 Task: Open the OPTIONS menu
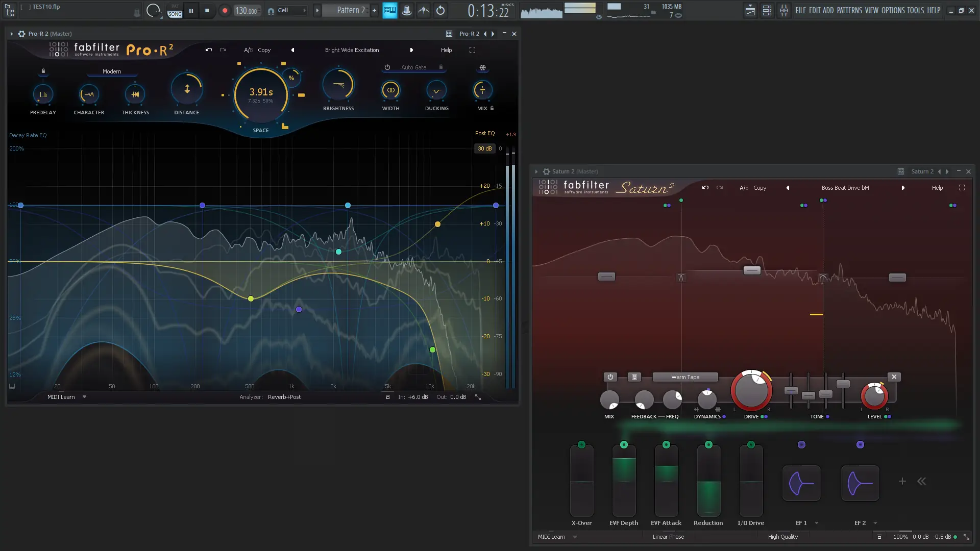893,10
